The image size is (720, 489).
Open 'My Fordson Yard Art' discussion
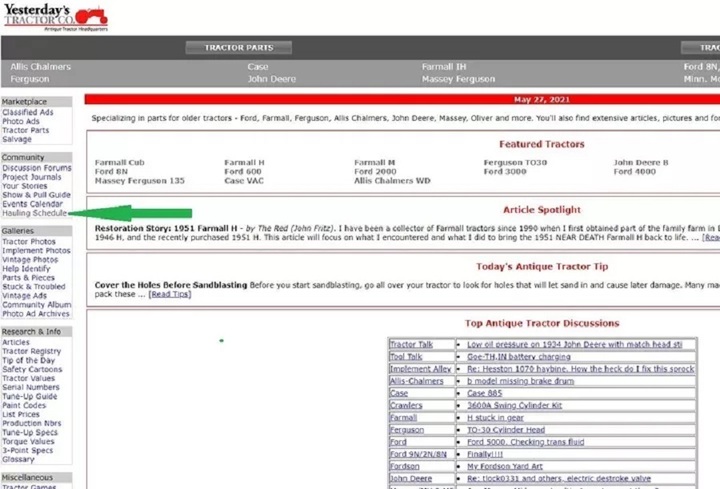pyautogui.click(x=505, y=467)
